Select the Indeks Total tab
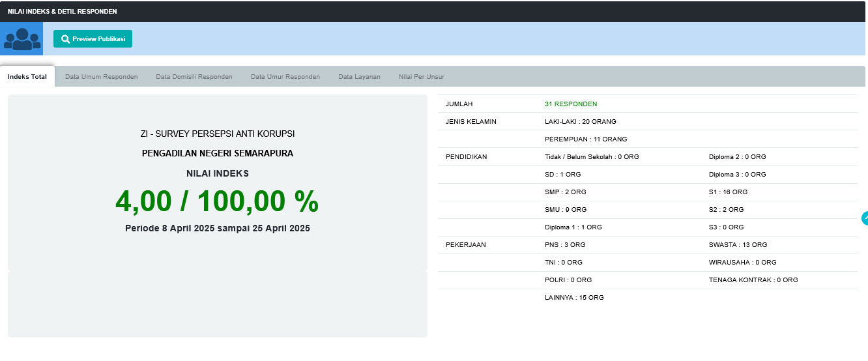868x361 pixels. 27,76
